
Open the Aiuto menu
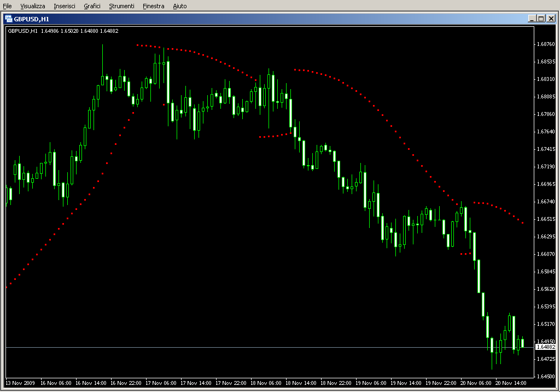click(x=179, y=6)
